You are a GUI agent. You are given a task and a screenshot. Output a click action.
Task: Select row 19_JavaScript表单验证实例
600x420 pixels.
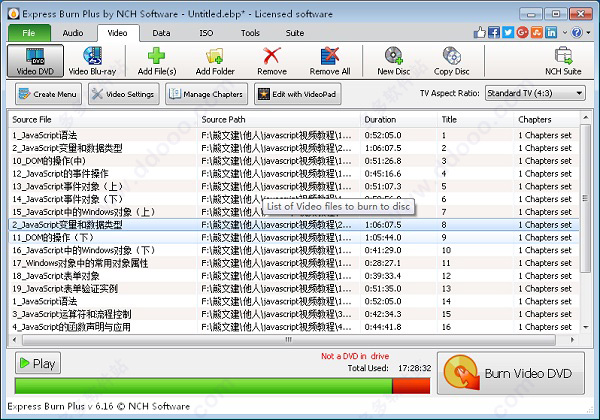coord(294,288)
